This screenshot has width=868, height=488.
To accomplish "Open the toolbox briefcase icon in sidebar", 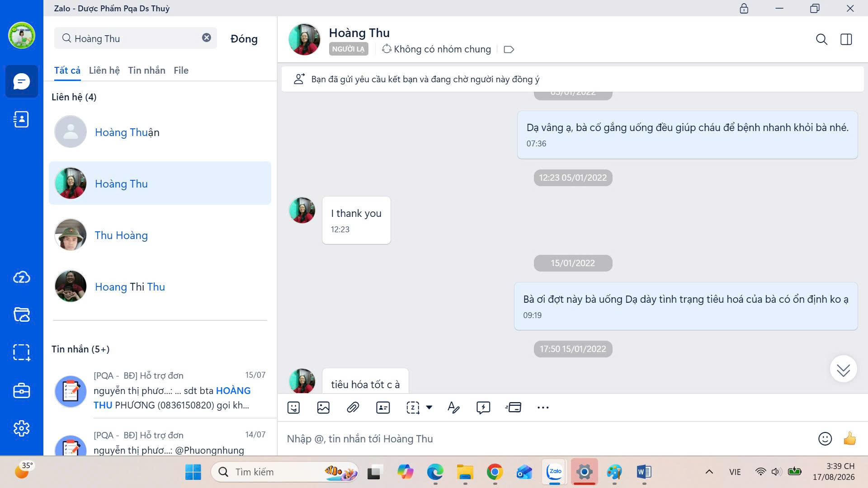I will point(21,390).
